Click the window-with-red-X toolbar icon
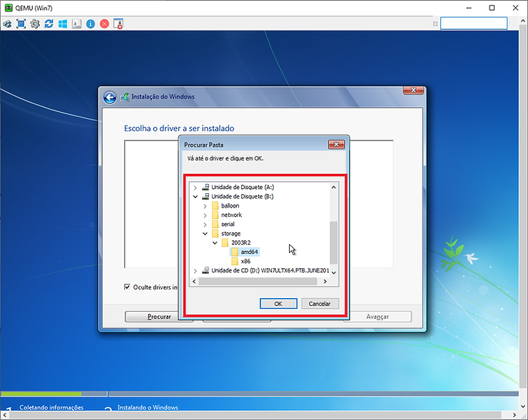Screen dimensions: 528x420 pyautogui.click(x=118, y=24)
